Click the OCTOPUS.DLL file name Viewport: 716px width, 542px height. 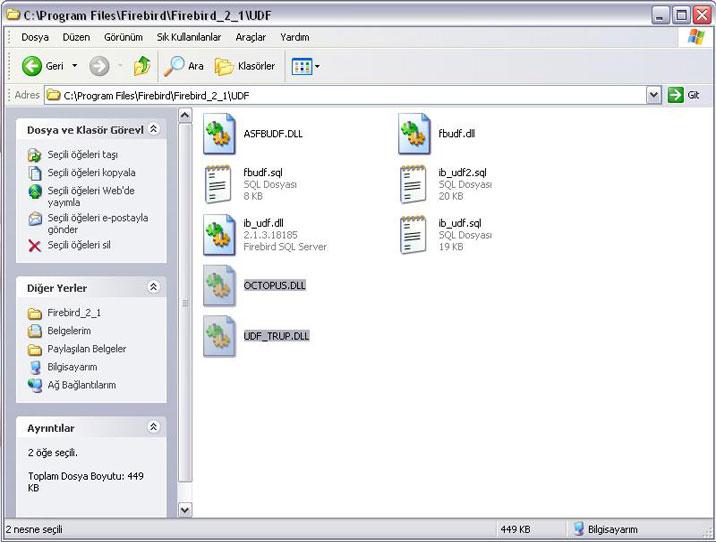pyautogui.click(x=275, y=285)
